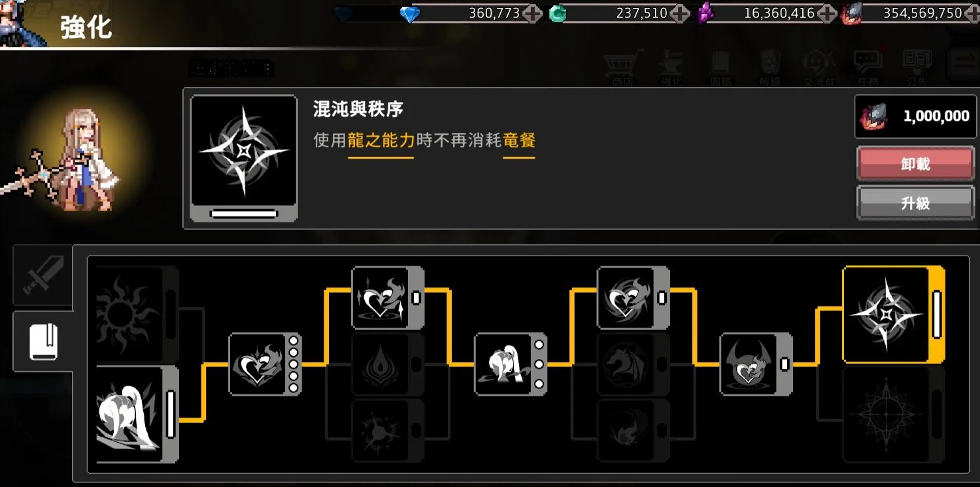Select the dimmed compass star skill node
980x487 pixels.
pos(894,414)
